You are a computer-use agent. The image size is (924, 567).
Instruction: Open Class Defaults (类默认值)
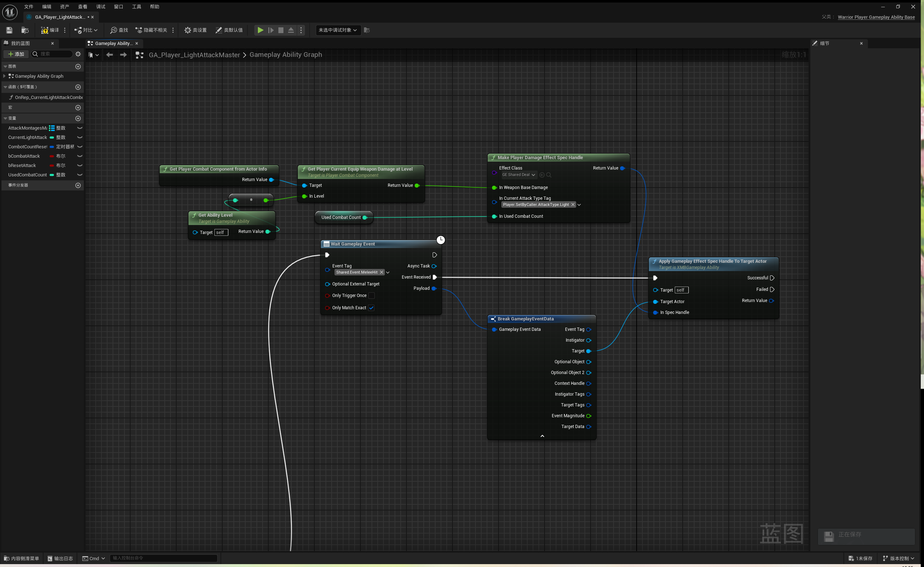tap(229, 30)
